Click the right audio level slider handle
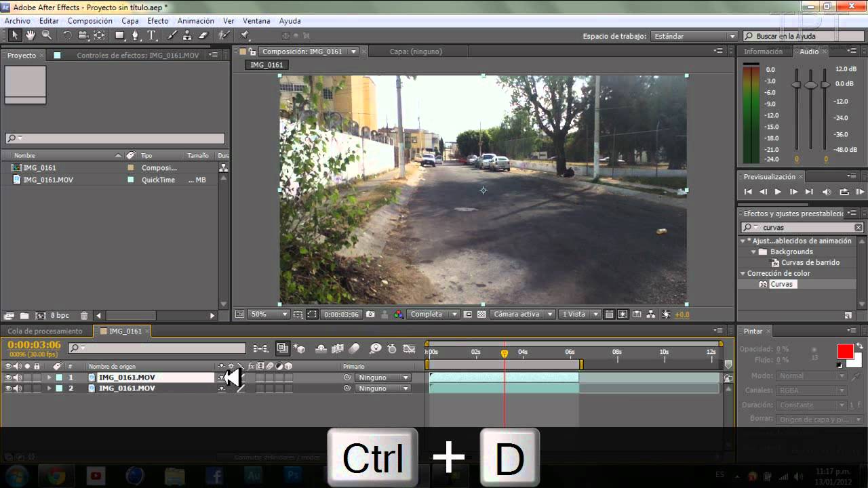This screenshot has height=488, width=868. (825, 84)
